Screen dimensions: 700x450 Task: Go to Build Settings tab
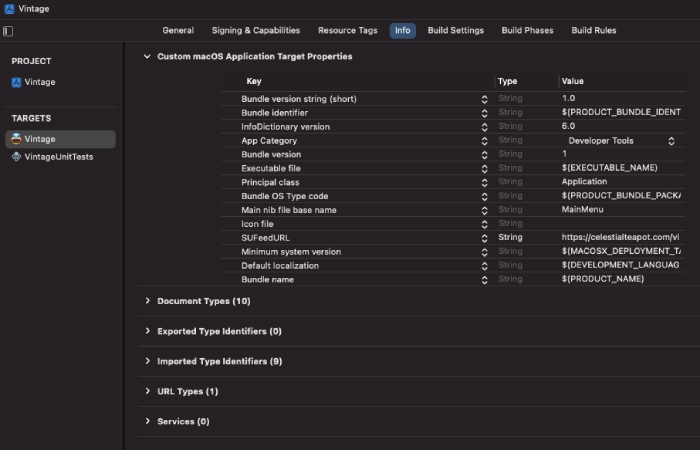(456, 30)
